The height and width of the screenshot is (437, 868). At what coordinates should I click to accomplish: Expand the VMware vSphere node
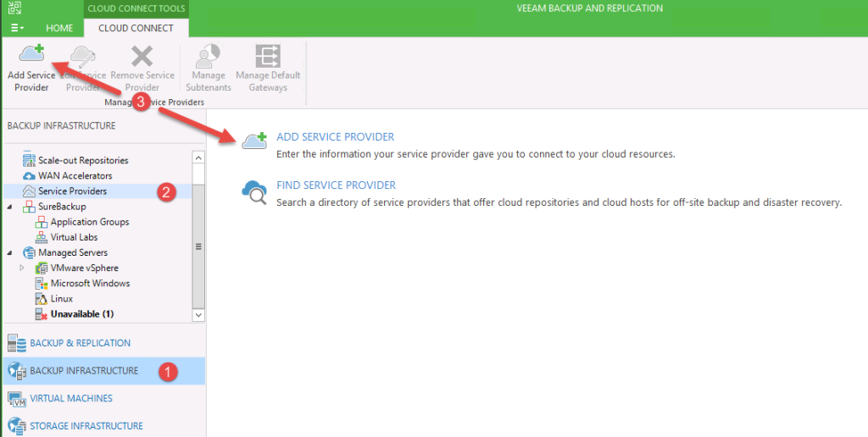[22, 268]
